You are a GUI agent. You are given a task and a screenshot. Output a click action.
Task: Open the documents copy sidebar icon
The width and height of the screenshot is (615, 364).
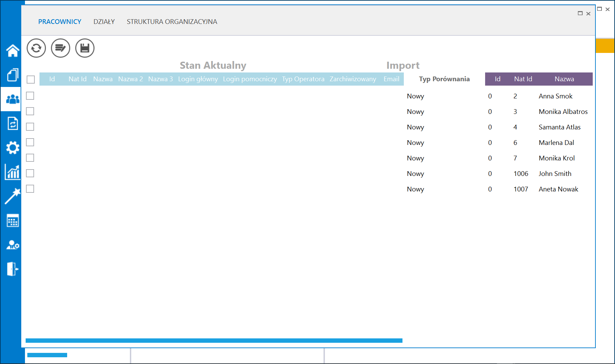(x=12, y=75)
